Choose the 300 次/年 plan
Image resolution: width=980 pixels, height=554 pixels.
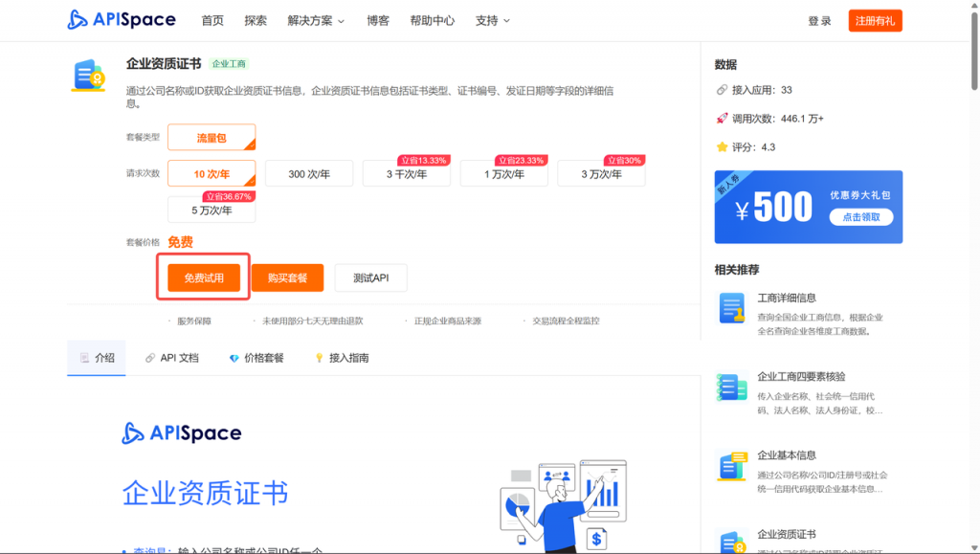pyautogui.click(x=309, y=173)
